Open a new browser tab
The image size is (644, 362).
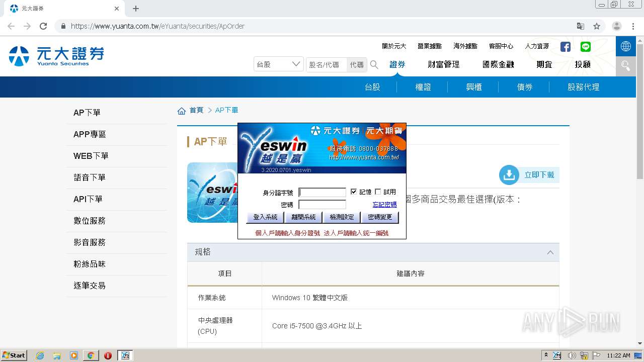[x=136, y=9]
